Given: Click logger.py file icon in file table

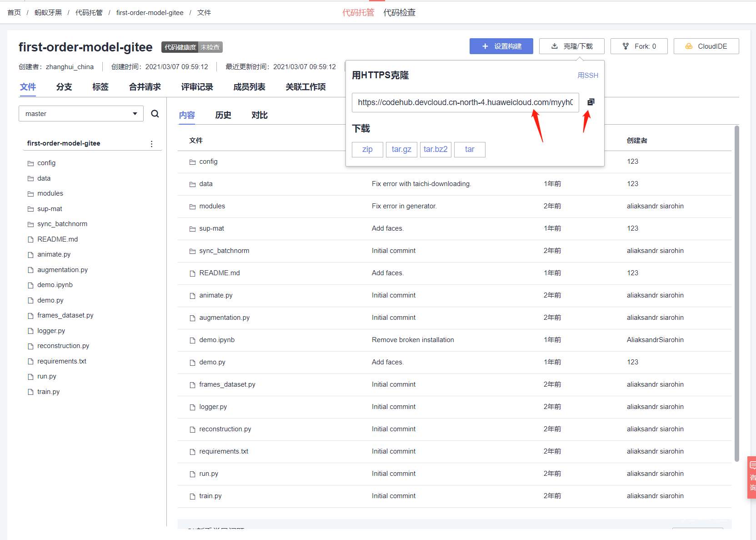Looking at the screenshot, I should tap(192, 407).
